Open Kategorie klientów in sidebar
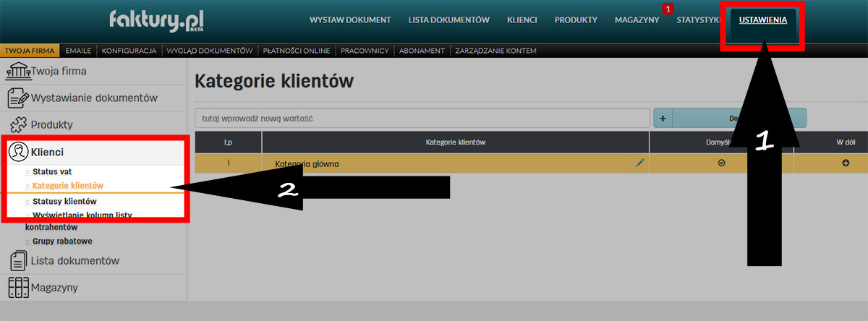The image size is (868, 321). click(x=68, y=186)
